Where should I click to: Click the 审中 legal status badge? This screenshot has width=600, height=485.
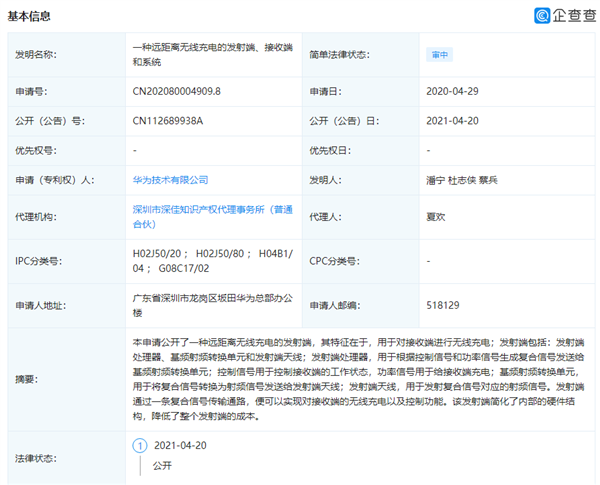pos(437,55)
